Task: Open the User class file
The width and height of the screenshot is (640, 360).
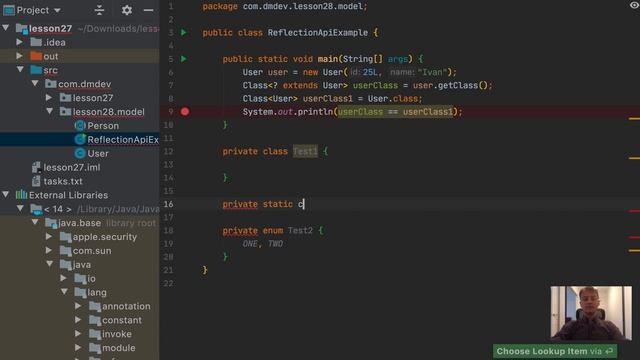Action: coord(98,153)
